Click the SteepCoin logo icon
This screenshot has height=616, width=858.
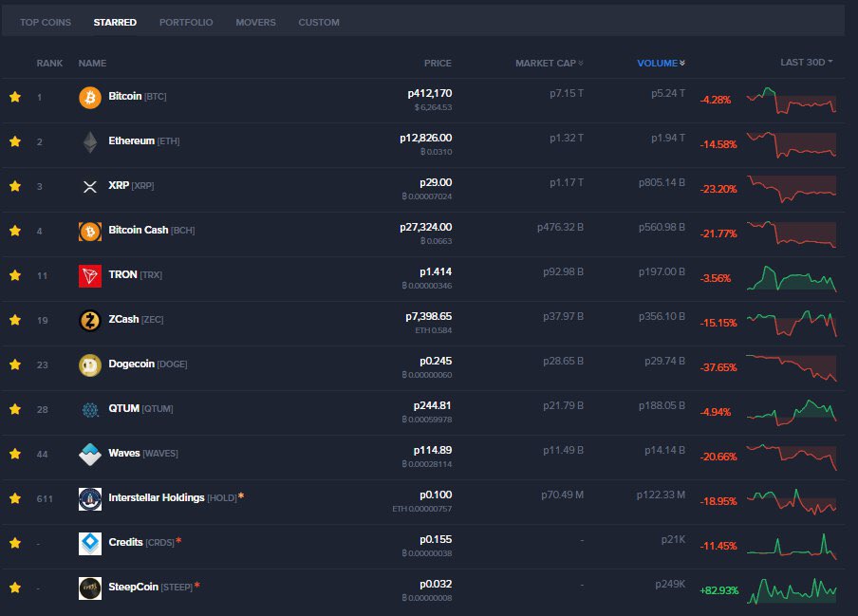point(90,588)
